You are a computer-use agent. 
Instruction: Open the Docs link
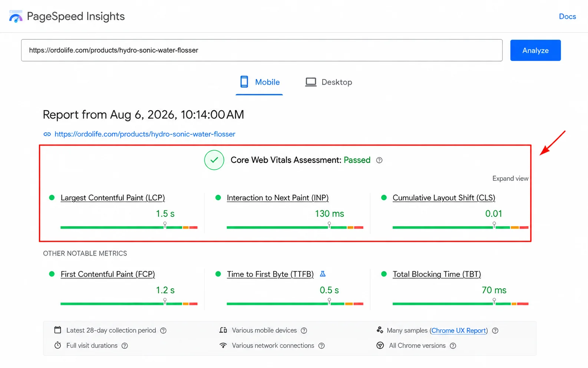click(x=567, y=16)
